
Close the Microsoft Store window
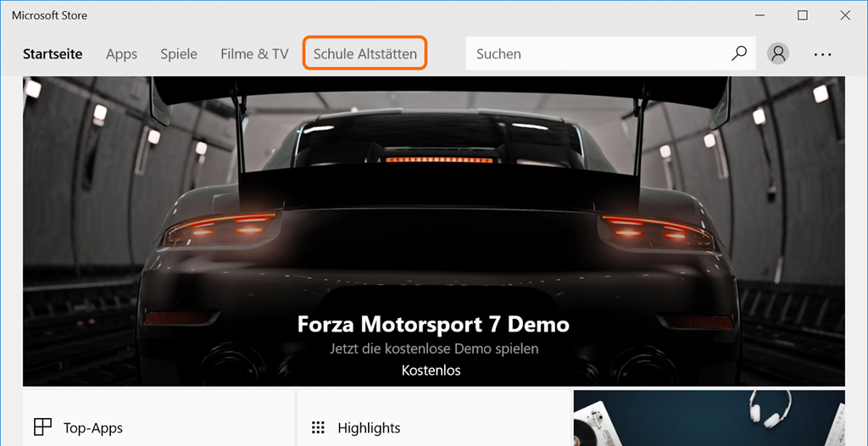tap(845, 15)
